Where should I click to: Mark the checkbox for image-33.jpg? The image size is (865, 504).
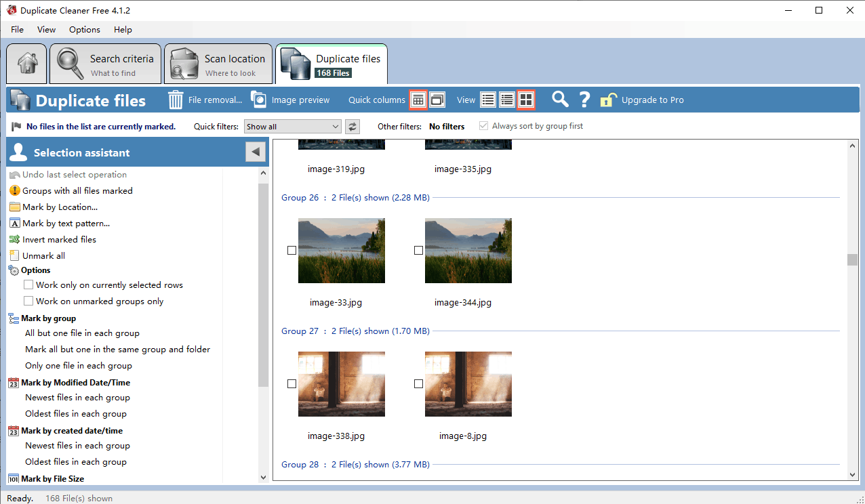tap(291, 251)
